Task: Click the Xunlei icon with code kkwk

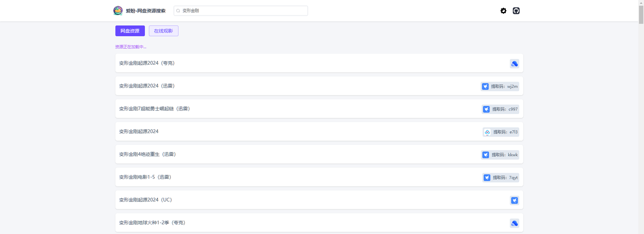Action: (486, 155)
